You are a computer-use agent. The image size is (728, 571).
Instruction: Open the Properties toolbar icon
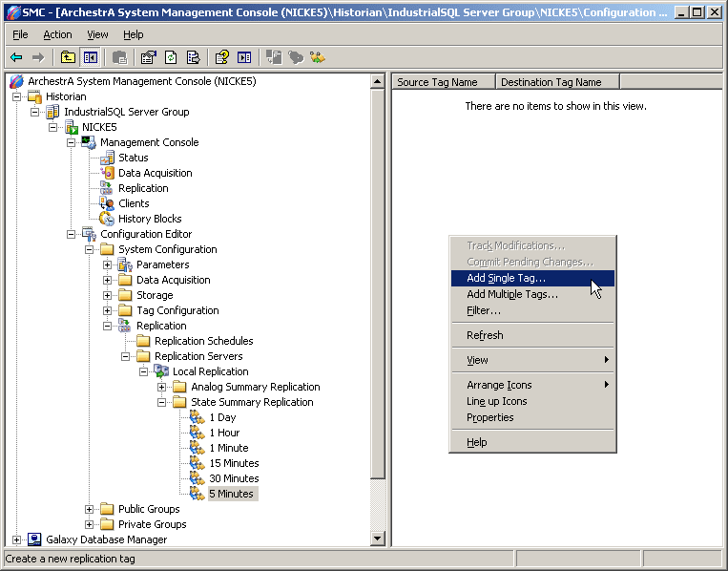tap(149, 57)
